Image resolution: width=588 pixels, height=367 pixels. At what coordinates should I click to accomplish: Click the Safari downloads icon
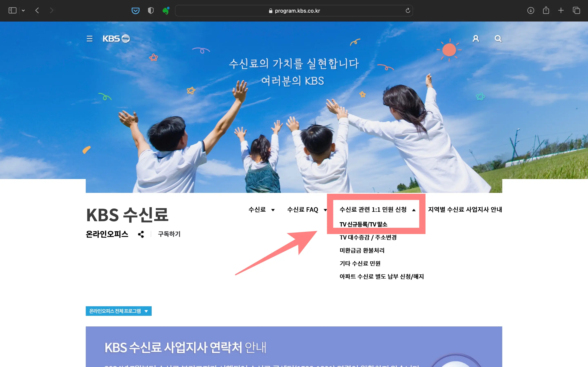click(x=531, y=10)
